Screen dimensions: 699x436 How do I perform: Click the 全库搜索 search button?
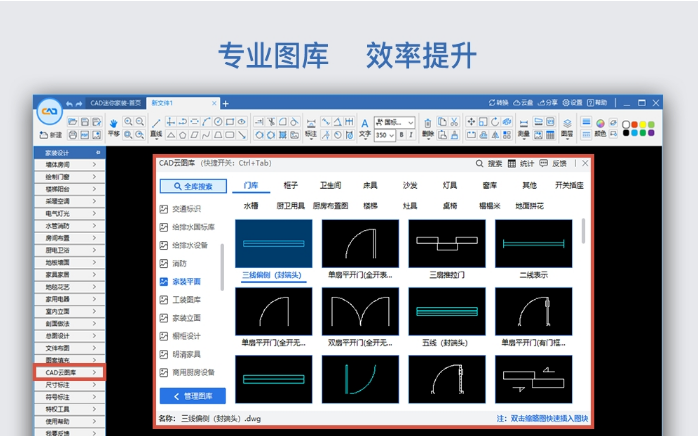(x=193, y=186)
